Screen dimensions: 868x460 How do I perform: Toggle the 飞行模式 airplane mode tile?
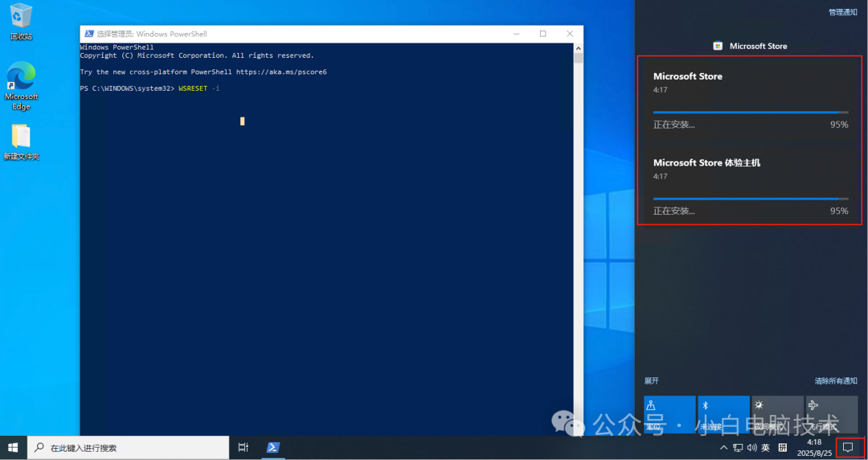[x=832, y=414]
